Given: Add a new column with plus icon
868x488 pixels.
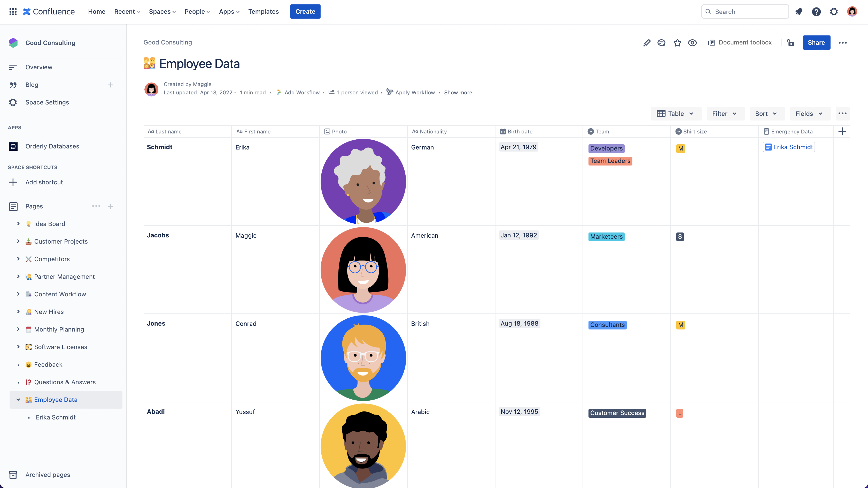Looking at the screenshot, I should click(x=842, y=132).
